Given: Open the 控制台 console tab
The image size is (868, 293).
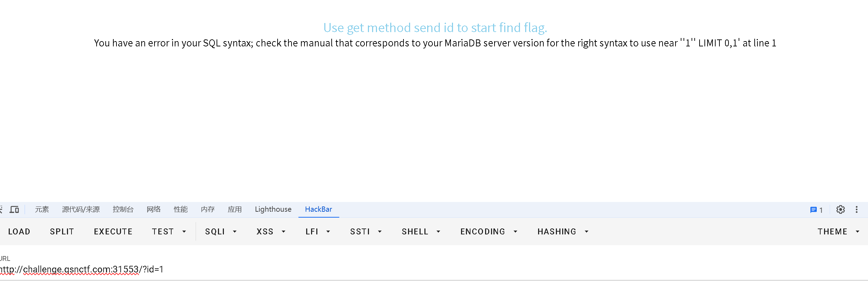Looking at the screenshot, I should 123,209.
